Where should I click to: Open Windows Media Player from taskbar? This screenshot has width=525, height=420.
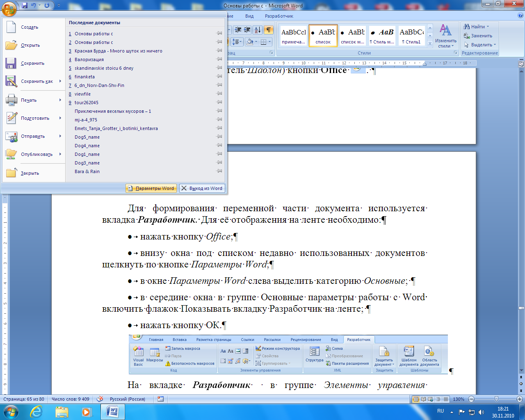coord(87,411)
